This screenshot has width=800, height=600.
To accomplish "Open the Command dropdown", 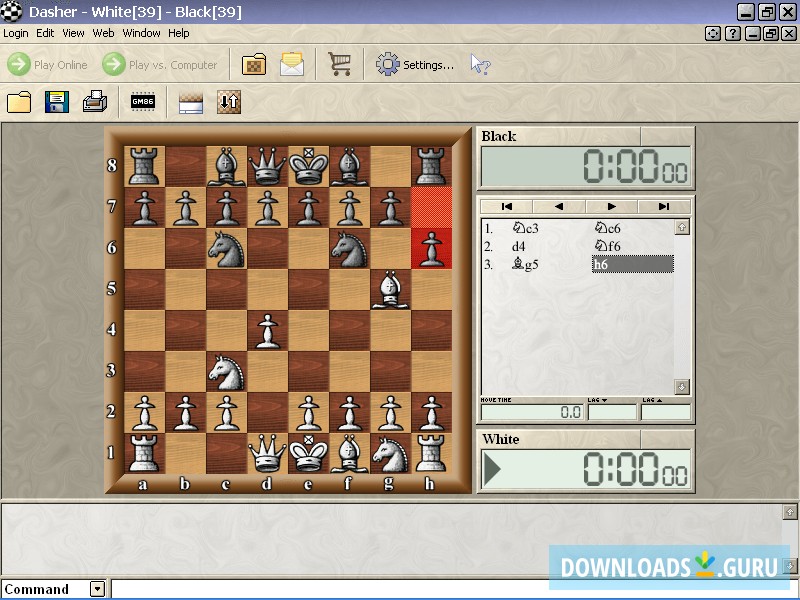I will (95, 589).
